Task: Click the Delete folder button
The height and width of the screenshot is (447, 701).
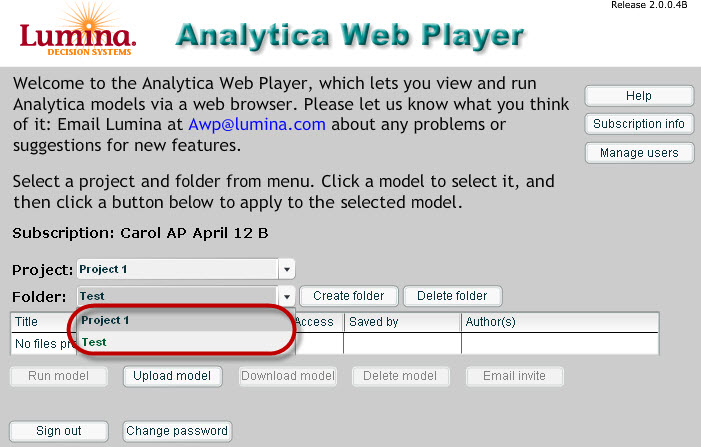Action: (452, 296)
